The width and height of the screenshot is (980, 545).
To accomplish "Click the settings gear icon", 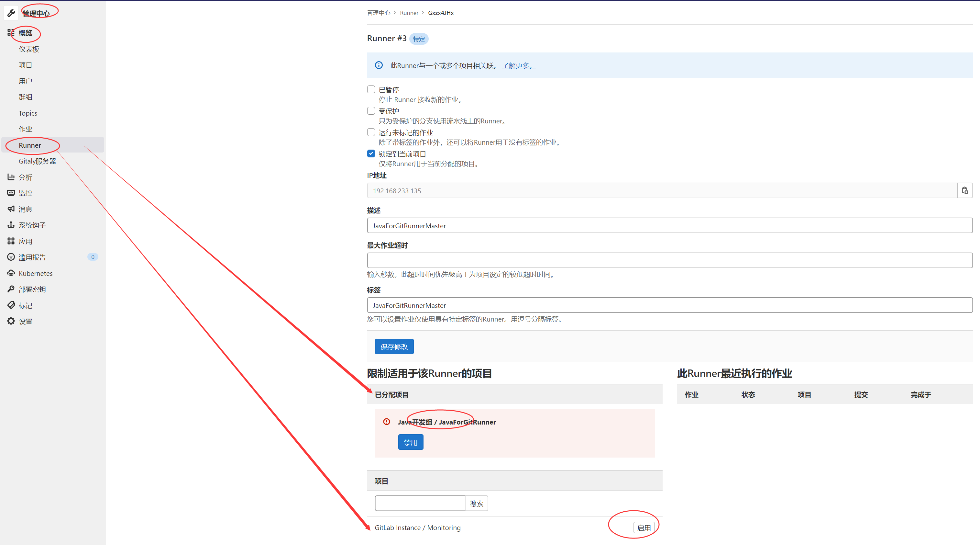I will tap(11, 321).
